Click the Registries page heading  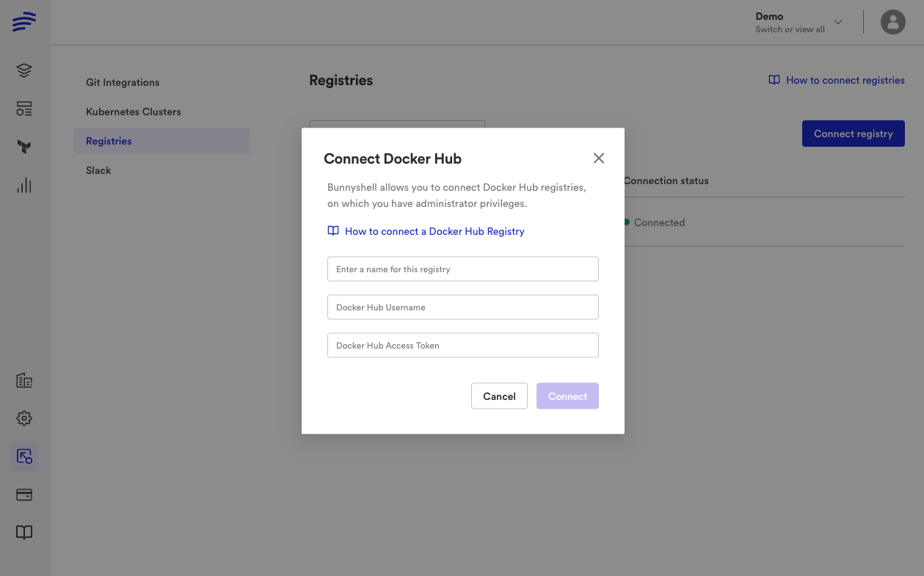click(341, 81)
